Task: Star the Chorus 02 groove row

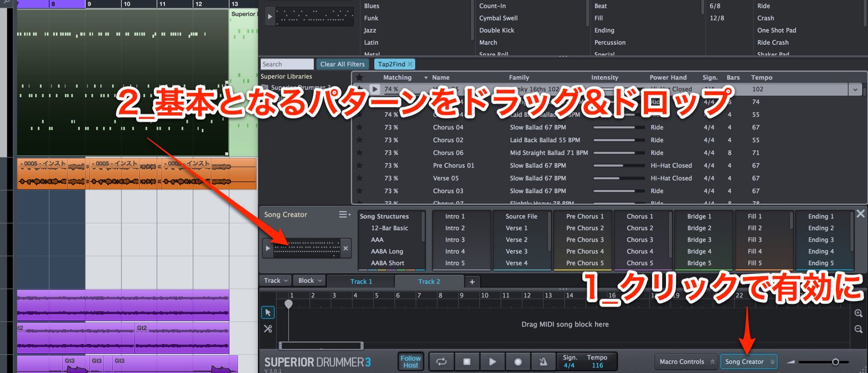Action: pyautogui.click(x=360, y=140)
